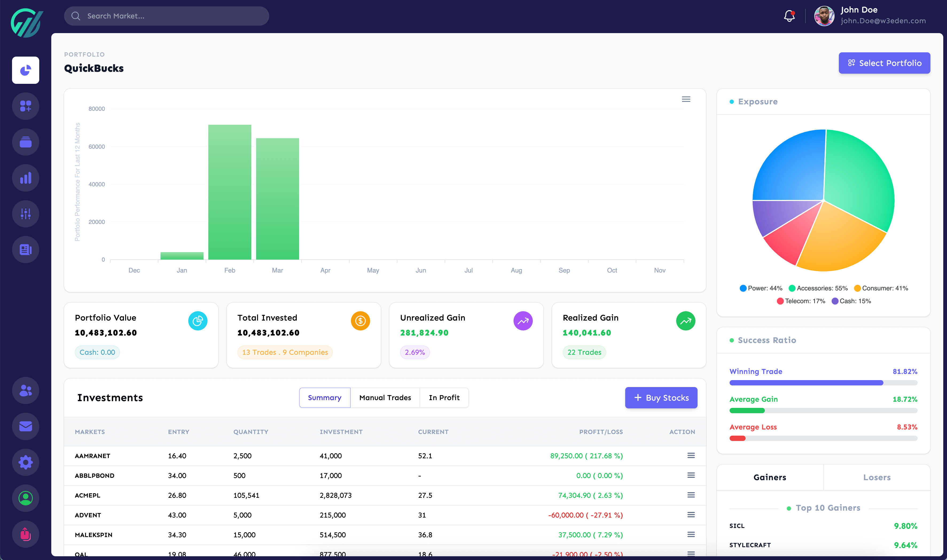Click the 13 Trades . 9 Companies badge
The width and height of the screenshot is (947, 560).
pyautogui.click(x=285, y=352)
